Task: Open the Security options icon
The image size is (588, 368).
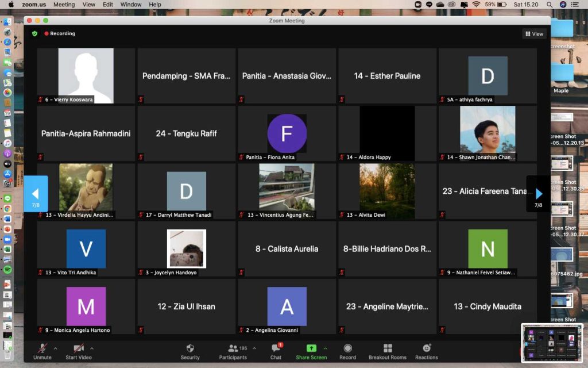Action: click(x=190, y=348)
